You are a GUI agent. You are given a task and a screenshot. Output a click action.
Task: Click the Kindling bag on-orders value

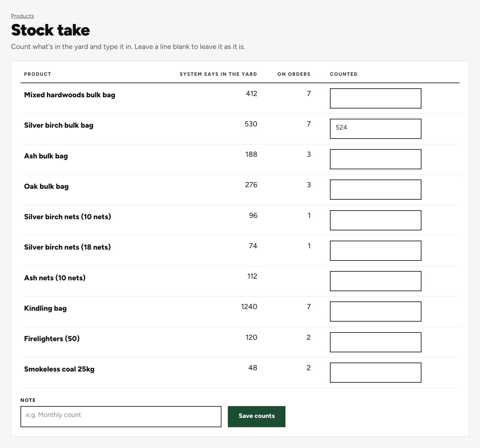coord(309,307)
